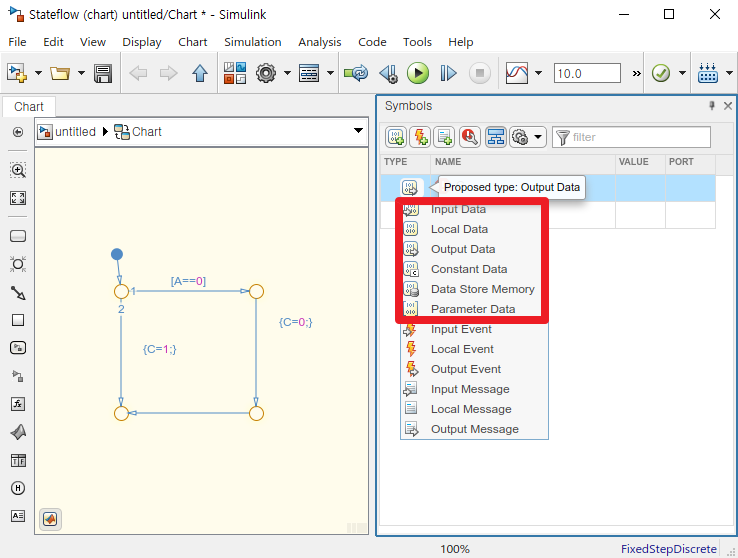Select the Junction tool in palette
This screenshot has width=738, height=558.
(18, 264)
